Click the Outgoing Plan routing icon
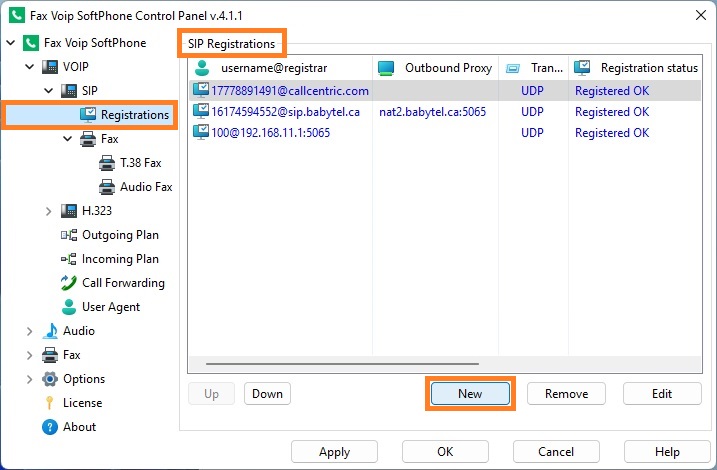 point(69,235)
